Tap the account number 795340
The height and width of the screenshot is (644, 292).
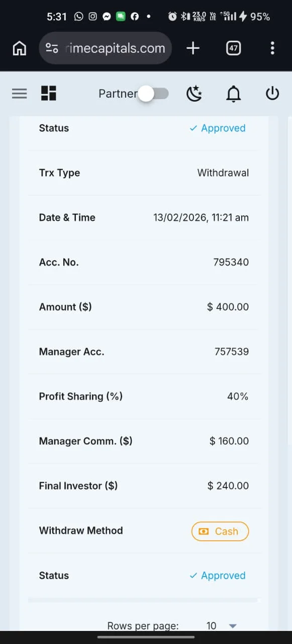tap(231, 262)
